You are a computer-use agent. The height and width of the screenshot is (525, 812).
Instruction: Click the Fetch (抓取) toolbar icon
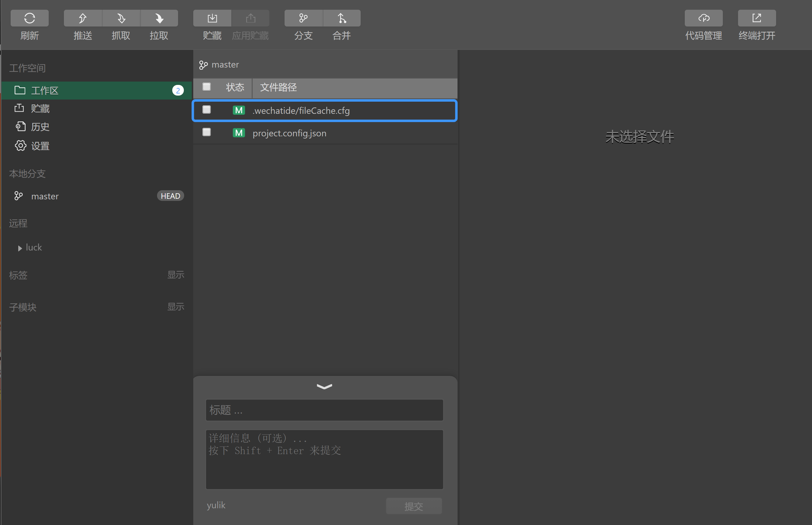[121, 18]
